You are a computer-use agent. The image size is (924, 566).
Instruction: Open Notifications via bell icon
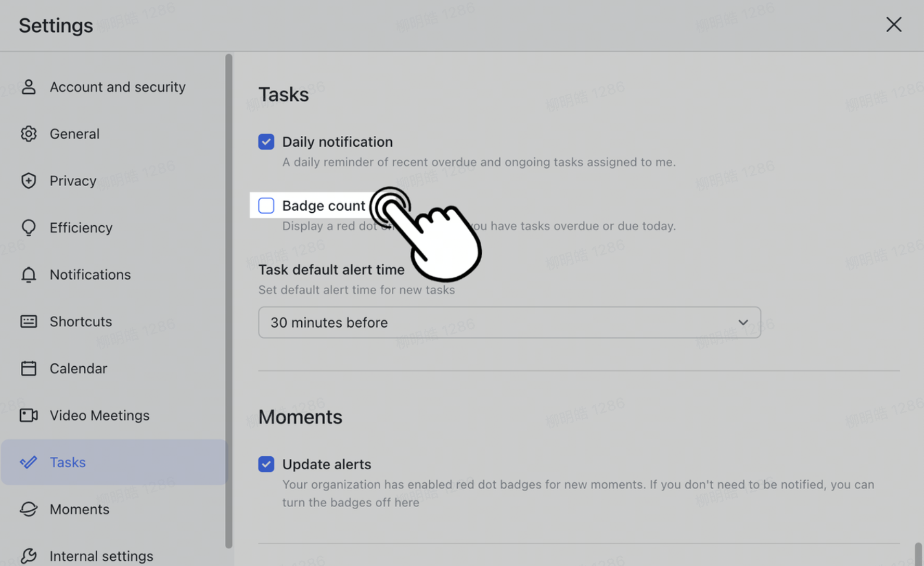[x=29, y=275]
